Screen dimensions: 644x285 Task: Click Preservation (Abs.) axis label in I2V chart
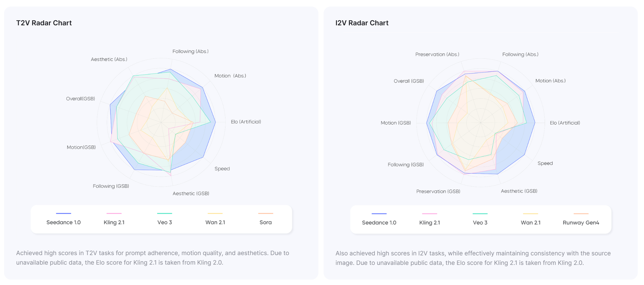coord(437,54)
